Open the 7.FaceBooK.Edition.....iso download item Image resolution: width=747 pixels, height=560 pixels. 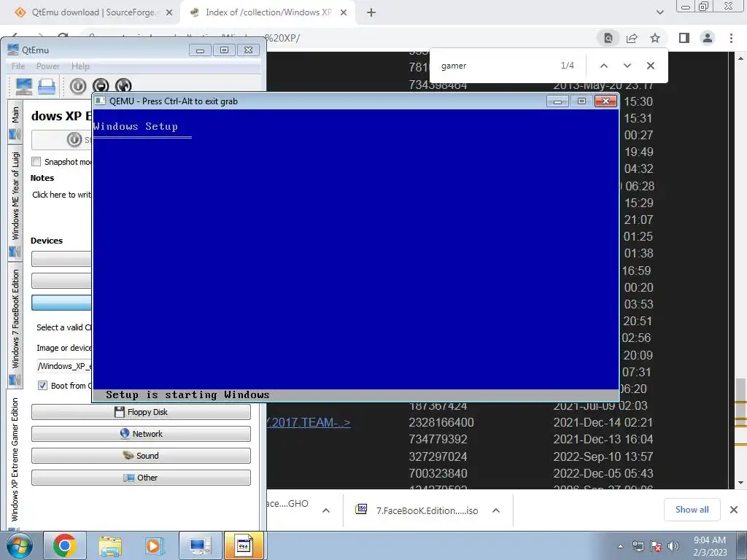point(418,510)
